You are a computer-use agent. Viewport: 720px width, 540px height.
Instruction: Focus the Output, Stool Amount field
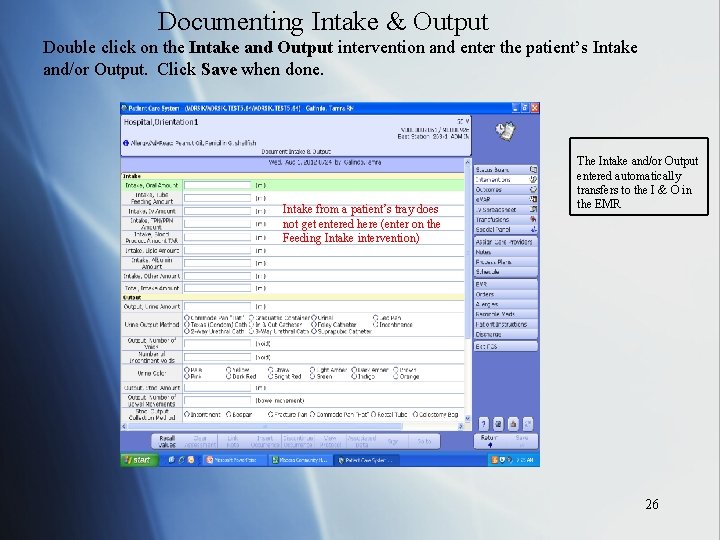[x=218, y=388]
